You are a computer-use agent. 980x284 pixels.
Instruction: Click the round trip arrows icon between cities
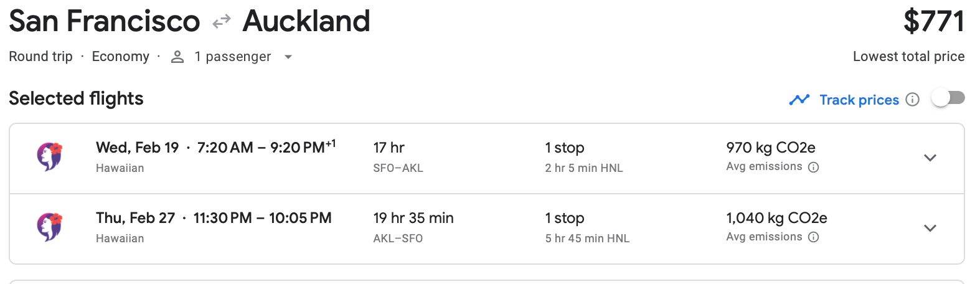[x=221, y=22]
